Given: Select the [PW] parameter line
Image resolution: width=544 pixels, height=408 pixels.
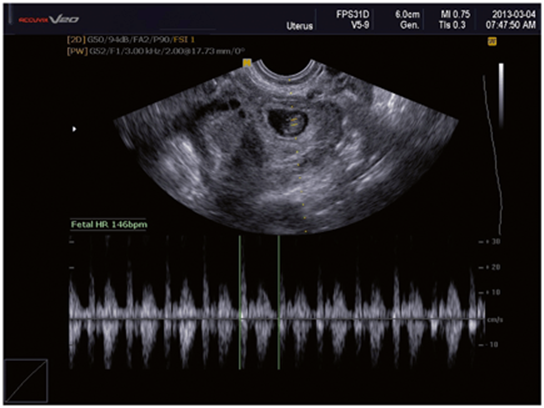Looking at the screenshot, I should point(156,51).
